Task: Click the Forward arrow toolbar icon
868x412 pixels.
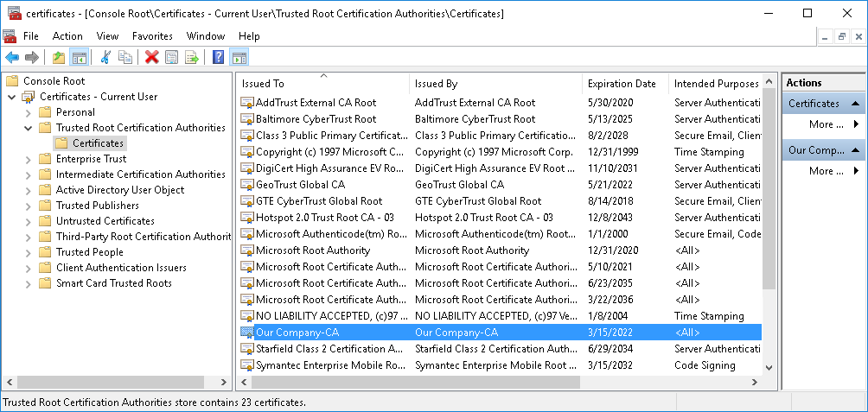Action: click(31, 57)
